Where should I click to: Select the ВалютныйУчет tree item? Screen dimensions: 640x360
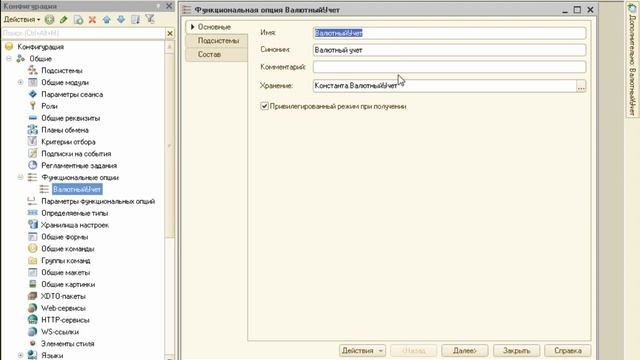tap(77, 189)
